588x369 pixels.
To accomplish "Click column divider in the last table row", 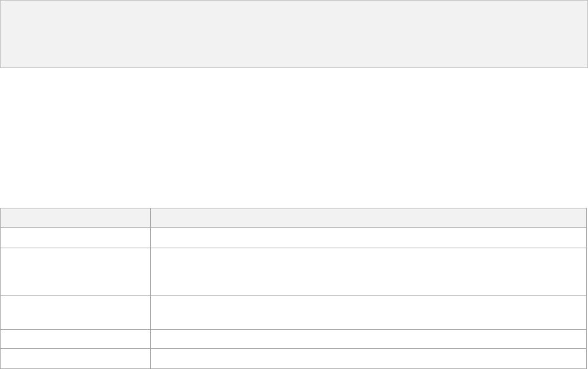I will coord(151,359).
